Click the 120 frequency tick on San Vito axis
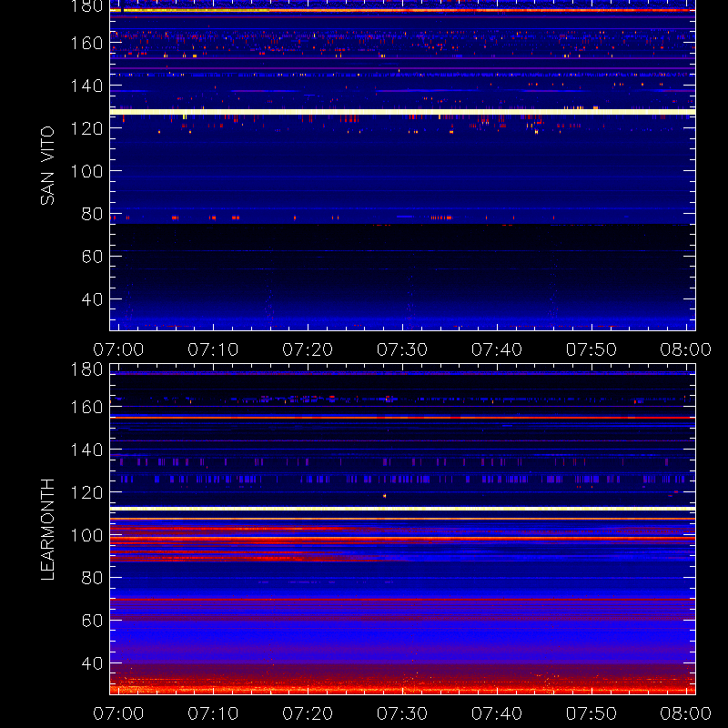728x728 pixels. coord(86,128)
